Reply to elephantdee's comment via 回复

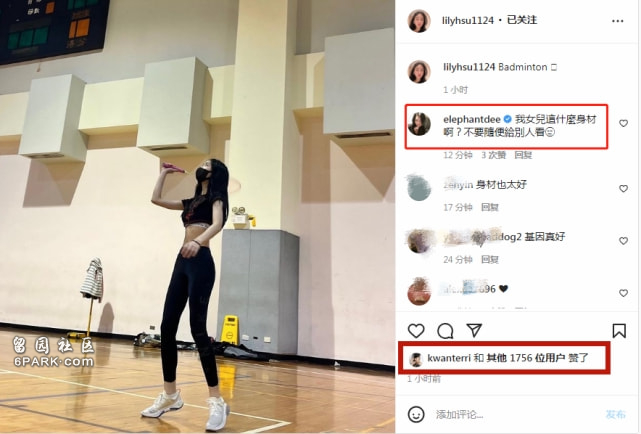pos(523,155)
